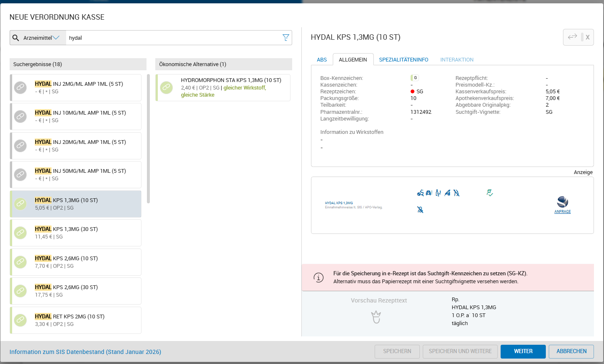This screenshot has width=604, height=364.
Task: Click the crossed-out pregnancy icon
Action: [x=456, y=193]
